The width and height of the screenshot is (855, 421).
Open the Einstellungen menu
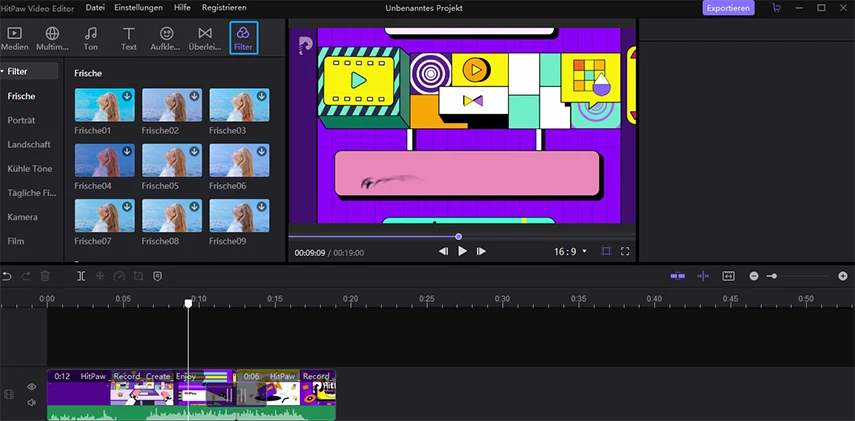point(139,8)
